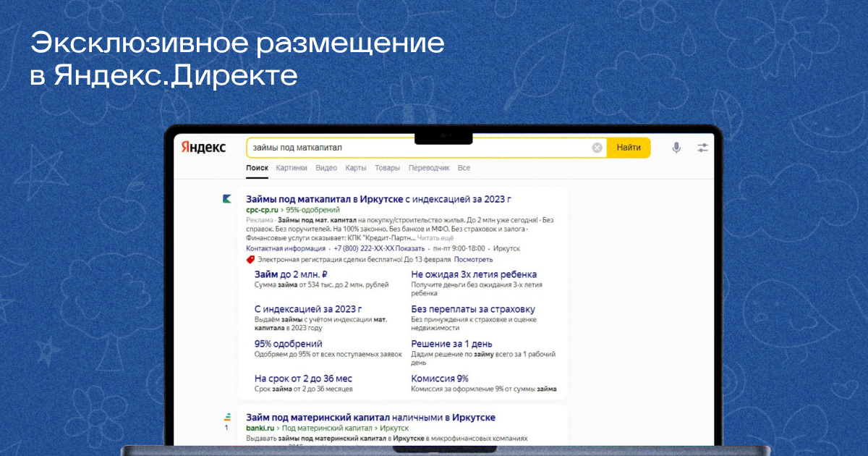Click the red promo tag icon
This screenshot has width=868, height=456.
point(250,259)
